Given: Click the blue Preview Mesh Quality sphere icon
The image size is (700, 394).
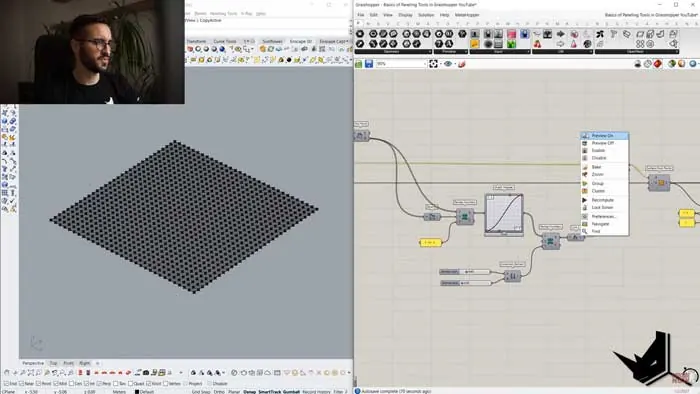Looking at the screenshot, I should pyautogui.click(x=692, y=64).
